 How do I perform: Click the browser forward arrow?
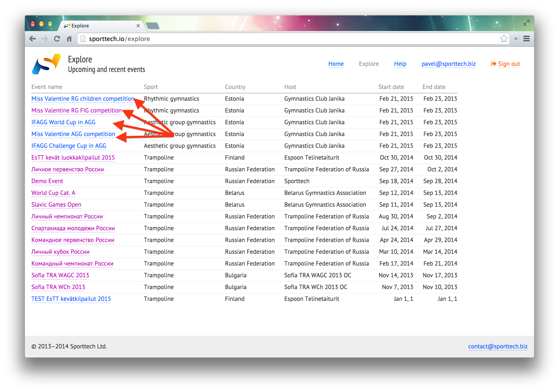[x=44, y=39]
